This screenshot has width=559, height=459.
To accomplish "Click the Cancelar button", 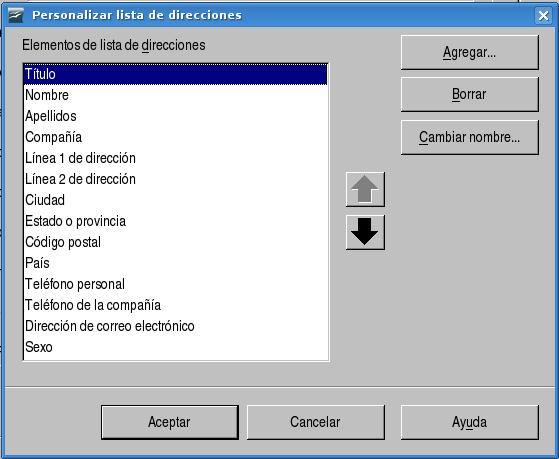I will click(316, 422).
